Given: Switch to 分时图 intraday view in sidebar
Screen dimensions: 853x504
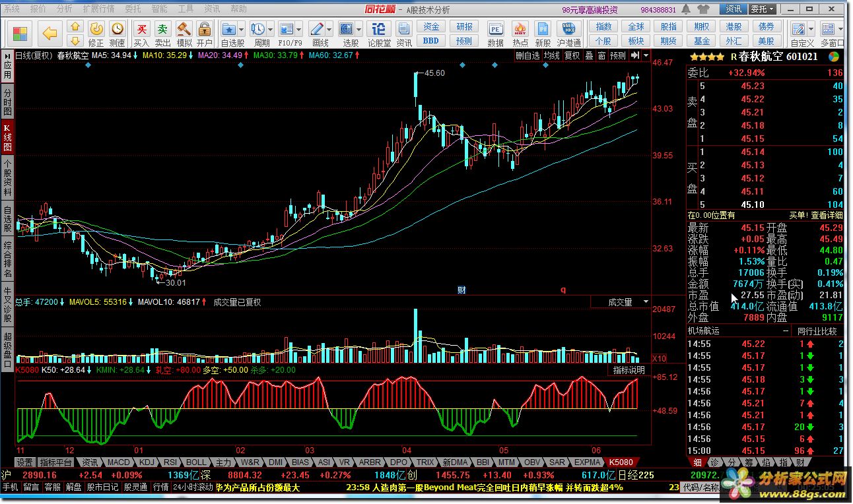Looking at the screenshot, I should click(7, 102).
